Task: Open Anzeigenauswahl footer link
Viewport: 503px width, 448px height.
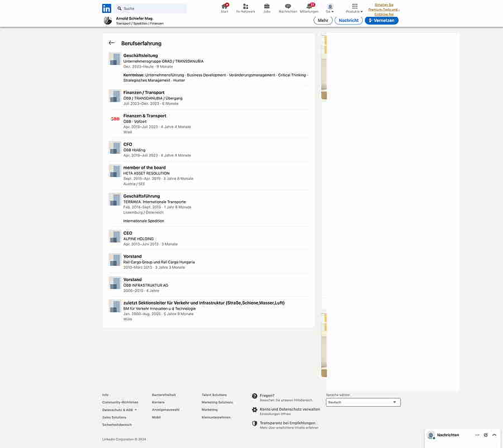Action: pos(165,409)
